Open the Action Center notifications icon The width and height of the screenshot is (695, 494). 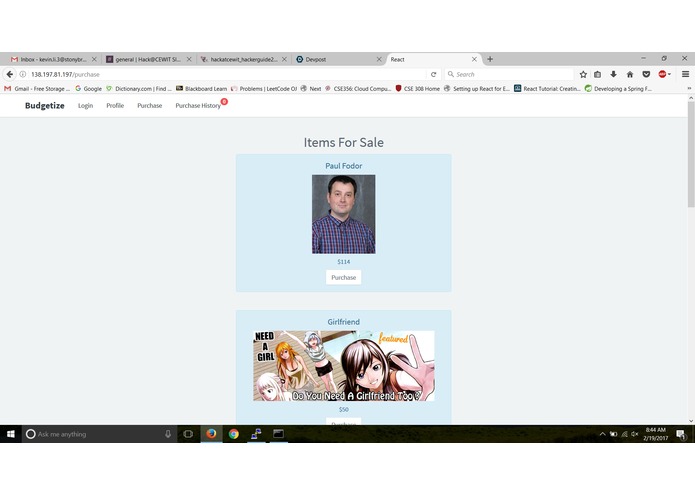[681, 434]
